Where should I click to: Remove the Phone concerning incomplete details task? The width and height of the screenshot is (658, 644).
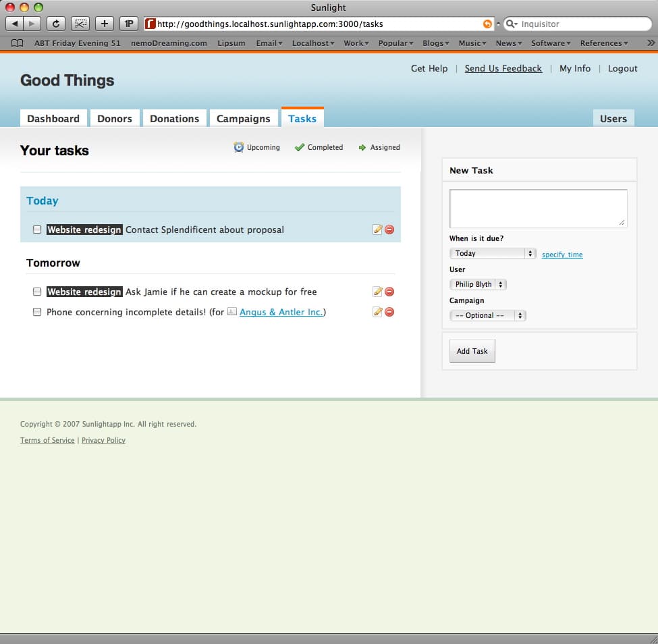(389, 312)
